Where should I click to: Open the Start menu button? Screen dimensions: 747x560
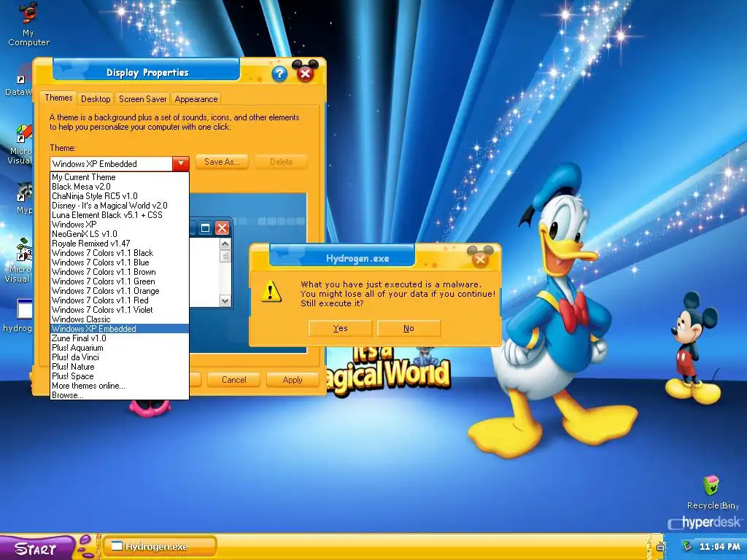click(37, 548)
